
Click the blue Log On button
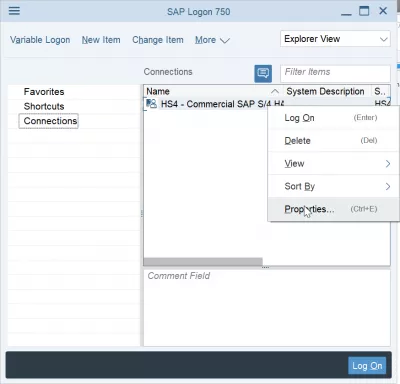pos(367,366)
